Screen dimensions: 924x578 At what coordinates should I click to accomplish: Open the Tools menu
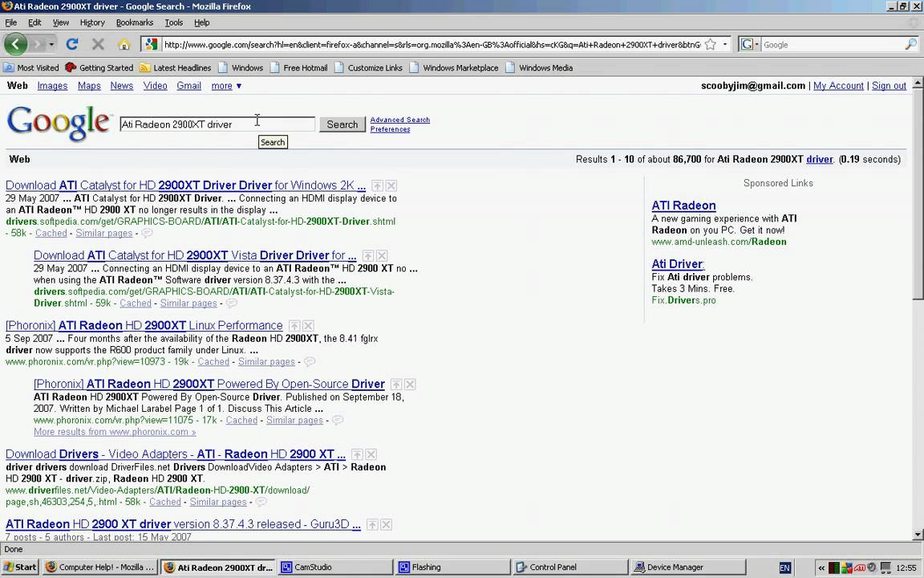(174, 22)
